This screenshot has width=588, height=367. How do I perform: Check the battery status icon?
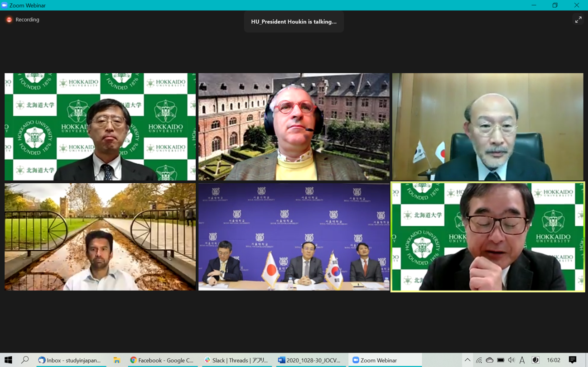pos(501,360)
